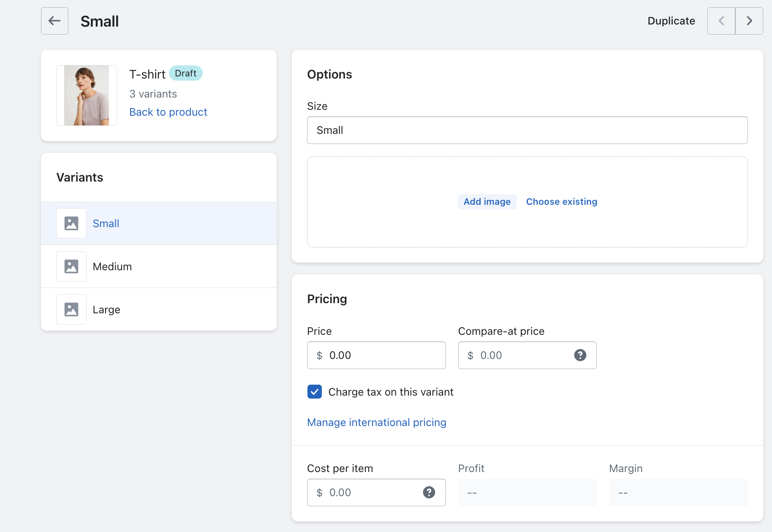Open Compare-at price help tooltip icon
Screen dimensions: 772x532
pos(580,355)
